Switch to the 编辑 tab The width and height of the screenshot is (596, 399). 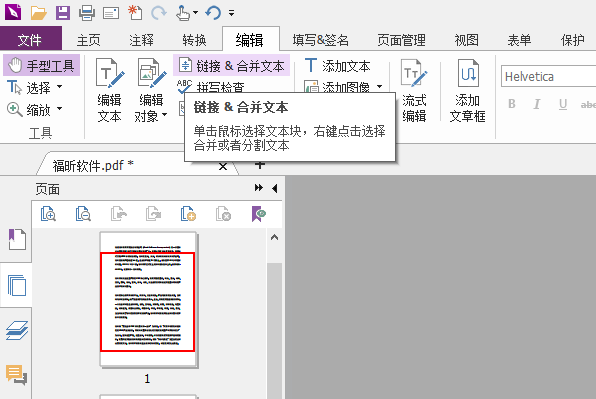coord(250,40)
